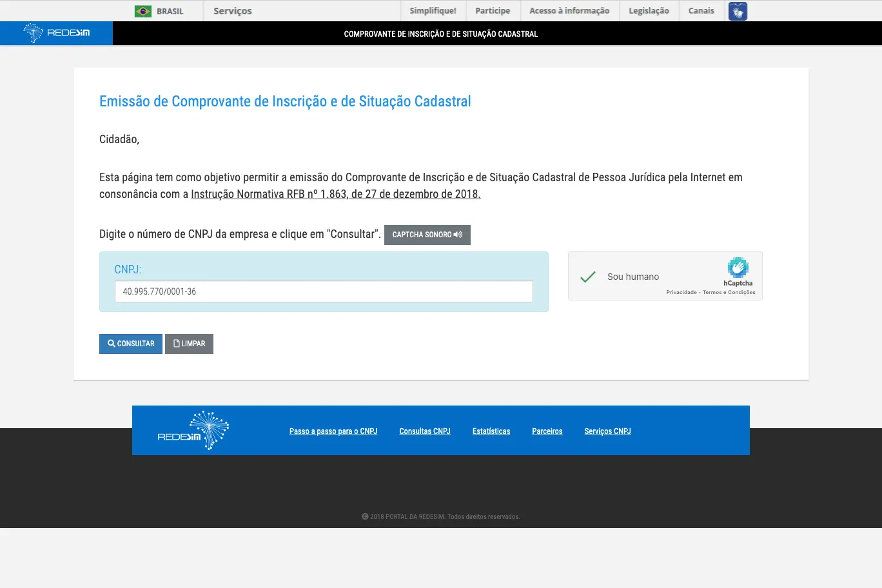Image resolution: width=882 pixels, height=588 pixels.
Task: Click the REDESIM logo in the header
Action: click(x=57, y=33)
